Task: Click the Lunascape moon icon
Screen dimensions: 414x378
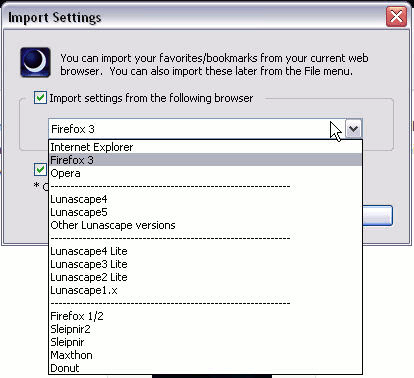Action: tap(35, 62)
